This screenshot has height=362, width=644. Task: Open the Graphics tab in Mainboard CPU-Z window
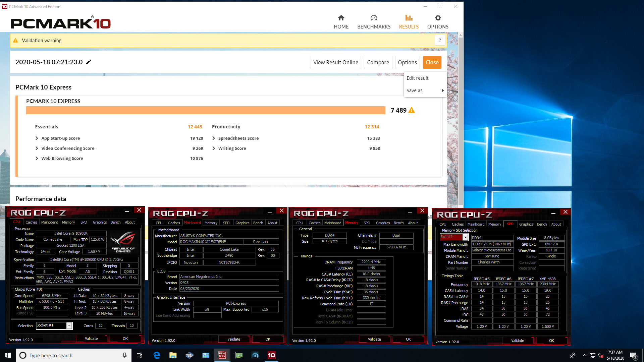coord(242,223)
